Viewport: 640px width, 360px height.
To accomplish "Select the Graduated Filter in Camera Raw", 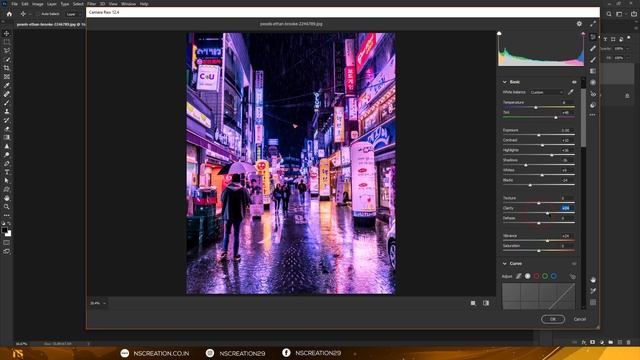I will click(x=593, y=71).
